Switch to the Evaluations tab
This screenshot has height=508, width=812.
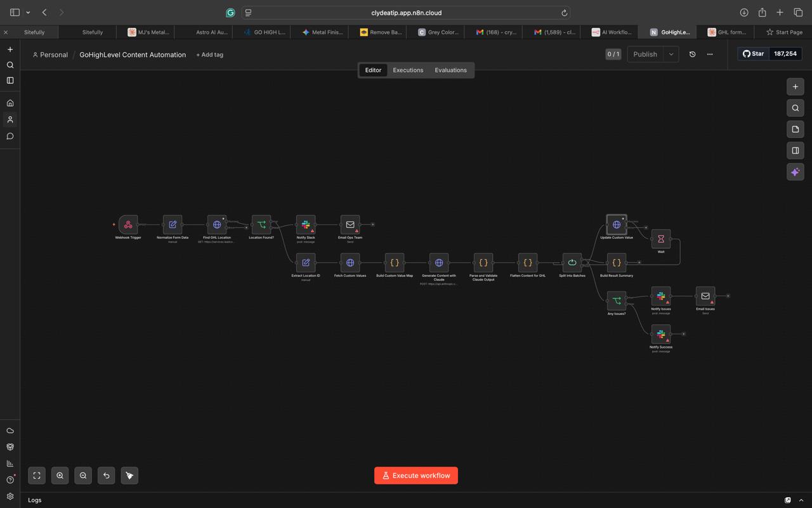[450, 70]
